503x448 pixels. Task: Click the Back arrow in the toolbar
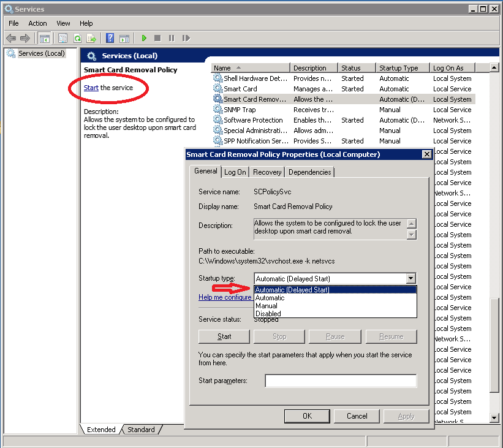(11, 38)
